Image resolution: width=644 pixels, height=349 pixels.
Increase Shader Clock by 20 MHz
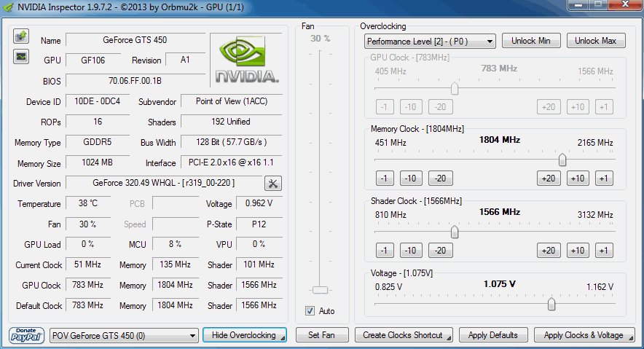click(x=549, y=251)
